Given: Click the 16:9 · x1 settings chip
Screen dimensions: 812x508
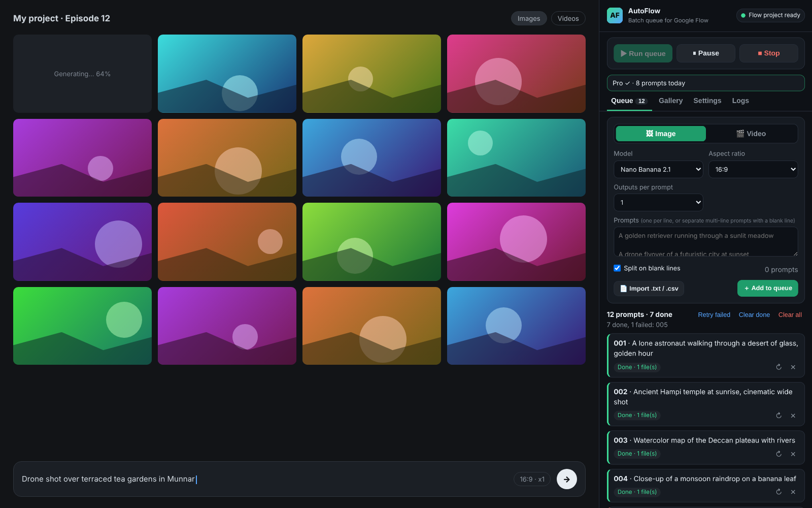Looking at the screenshot, I should [x=532, y=479].
